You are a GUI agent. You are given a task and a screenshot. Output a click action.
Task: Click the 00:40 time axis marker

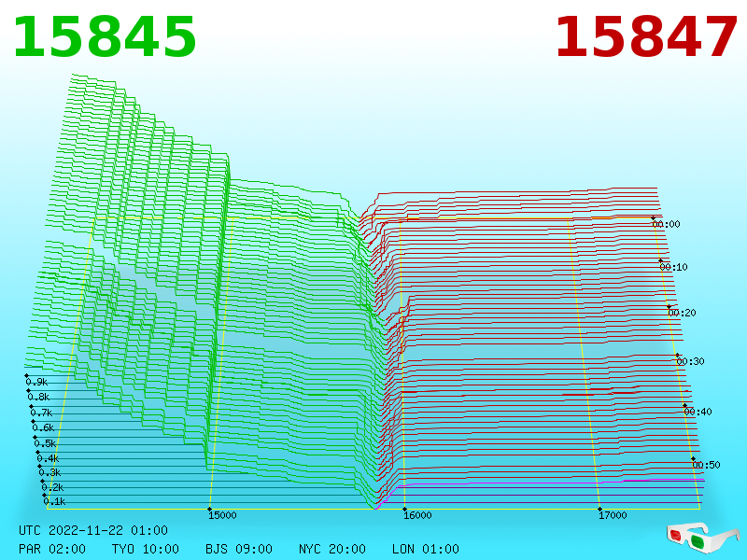click(698, 412)
